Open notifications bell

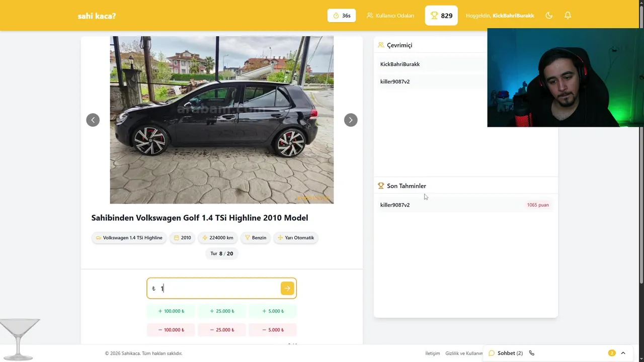click(x=568, y=16)
